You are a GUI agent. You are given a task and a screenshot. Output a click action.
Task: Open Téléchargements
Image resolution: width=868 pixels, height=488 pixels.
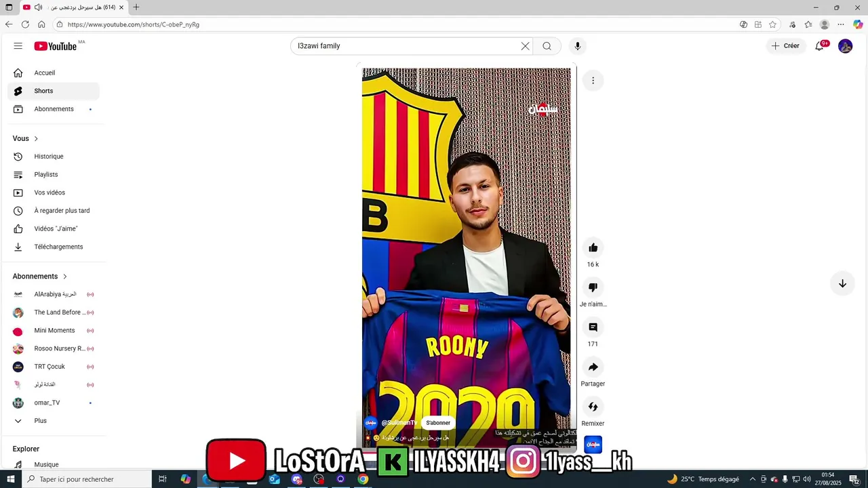pos(54,247)
